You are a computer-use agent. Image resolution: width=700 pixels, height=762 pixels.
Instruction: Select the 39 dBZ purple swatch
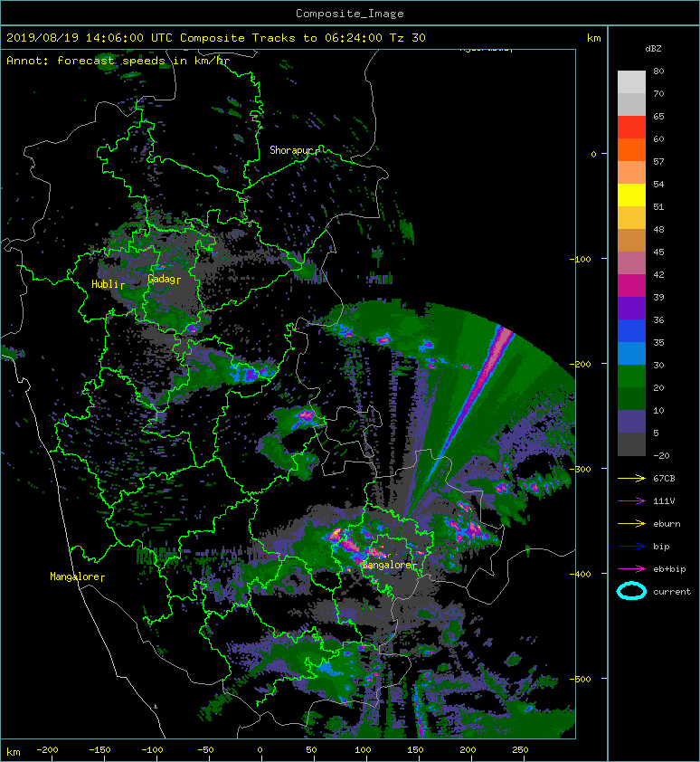(631, 308)
